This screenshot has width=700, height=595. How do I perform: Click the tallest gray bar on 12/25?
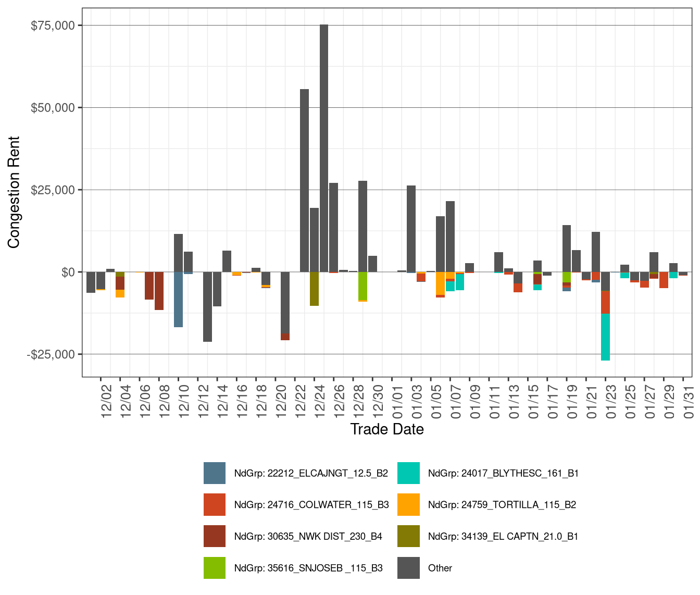click(324, 146)
